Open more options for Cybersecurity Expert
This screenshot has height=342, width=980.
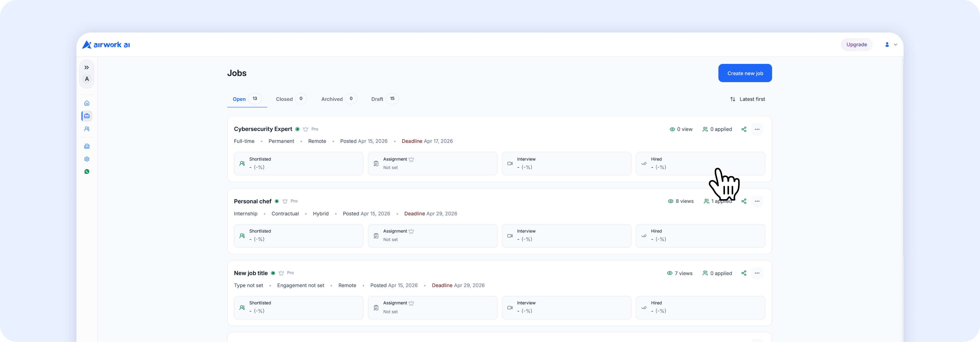coord(757,129)
